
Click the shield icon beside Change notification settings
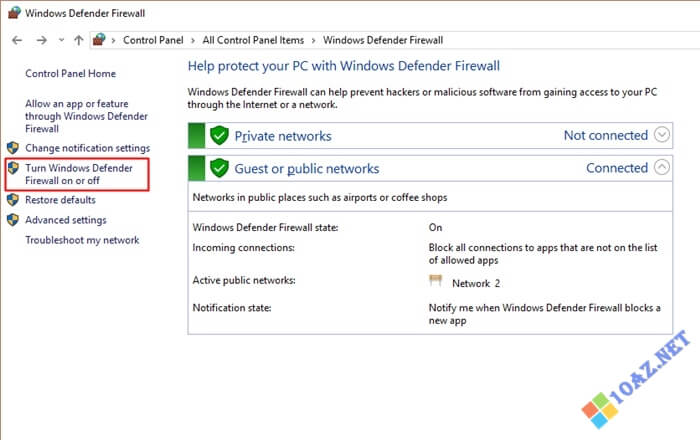(x=13, y=148)
